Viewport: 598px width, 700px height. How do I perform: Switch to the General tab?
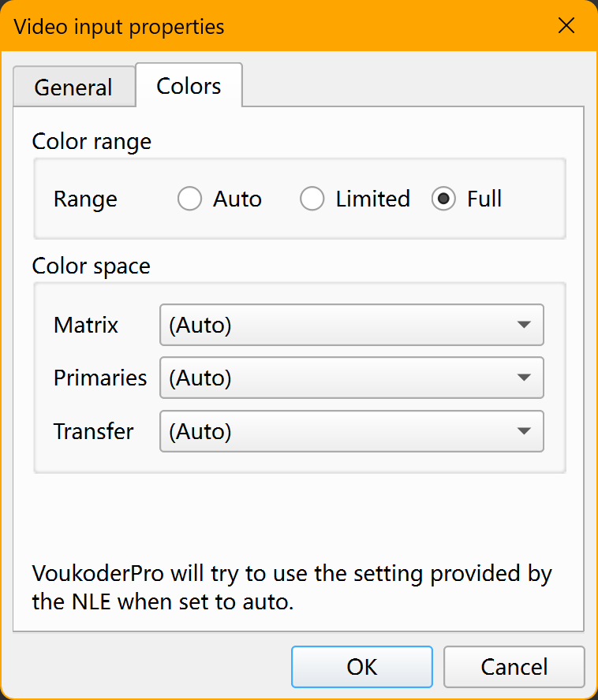pyautogui.click(x=74, y=87)
